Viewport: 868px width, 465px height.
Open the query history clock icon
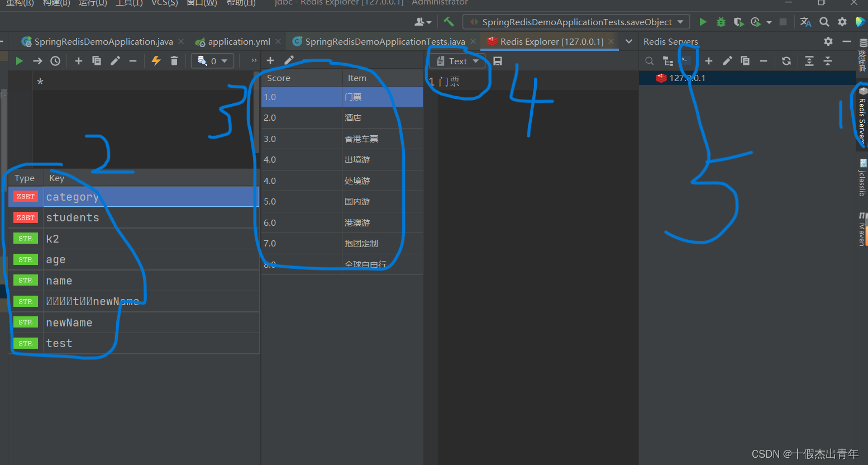click(x=55, y=61)
